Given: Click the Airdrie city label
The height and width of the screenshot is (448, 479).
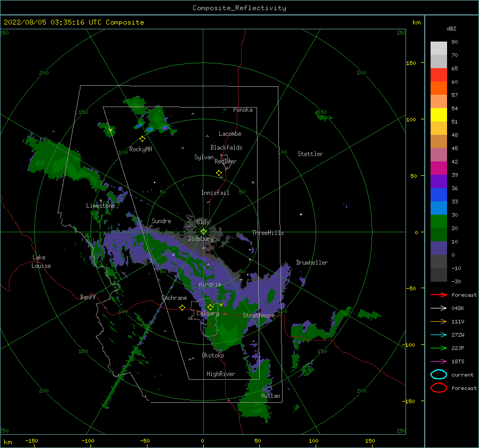Looking at the screenshot, I should click(x=210, y=284).
